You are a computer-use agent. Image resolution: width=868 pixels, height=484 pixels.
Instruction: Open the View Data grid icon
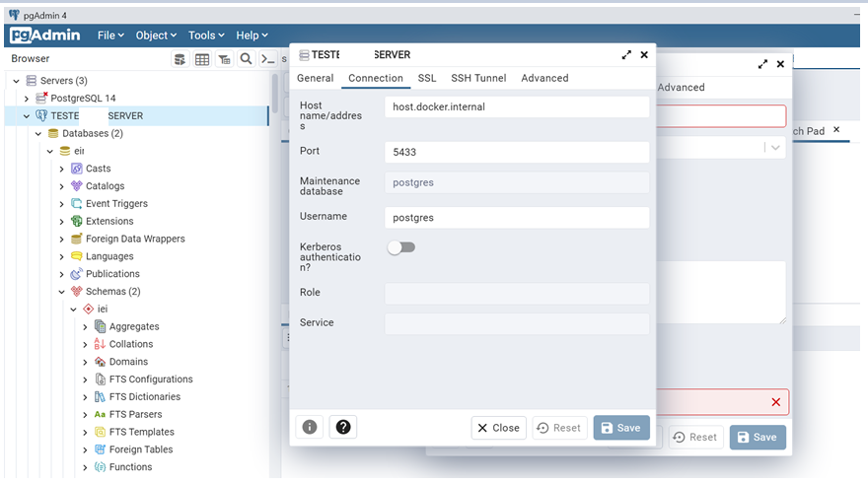tap(202, 59)
